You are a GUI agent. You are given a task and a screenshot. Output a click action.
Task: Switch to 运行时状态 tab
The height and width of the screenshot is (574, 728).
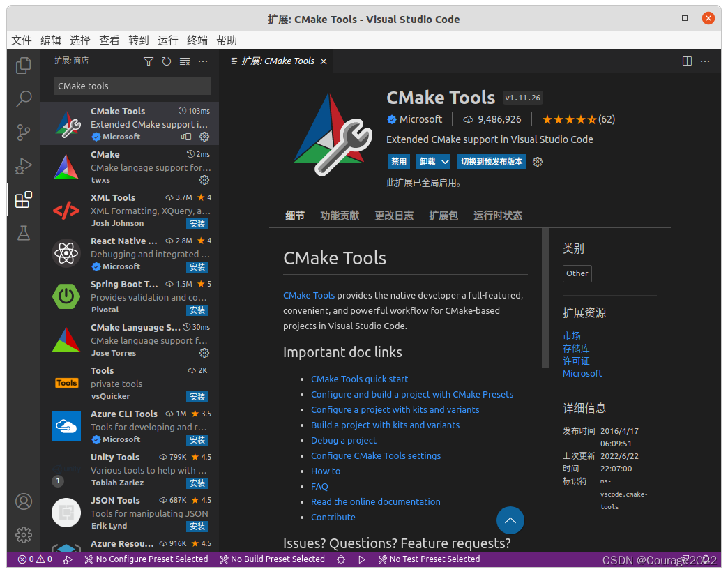tap(498, 216)
